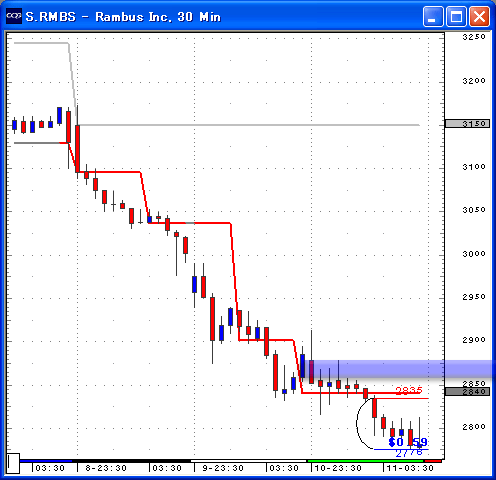Click the 3250 price scale label

(474, 37)
